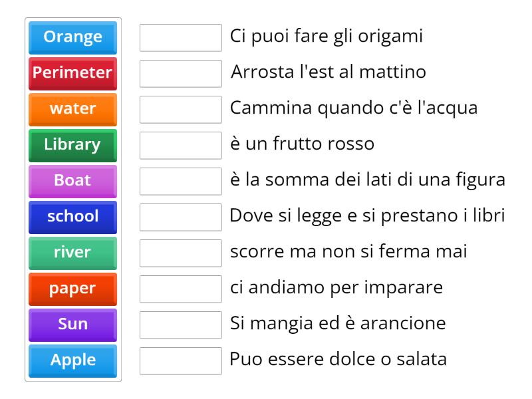Image resolution: width=532 pixels, height=399 pixels.
Task: Select answer slot for 'ci andiamo per imparare'
Action: (181, 289)
